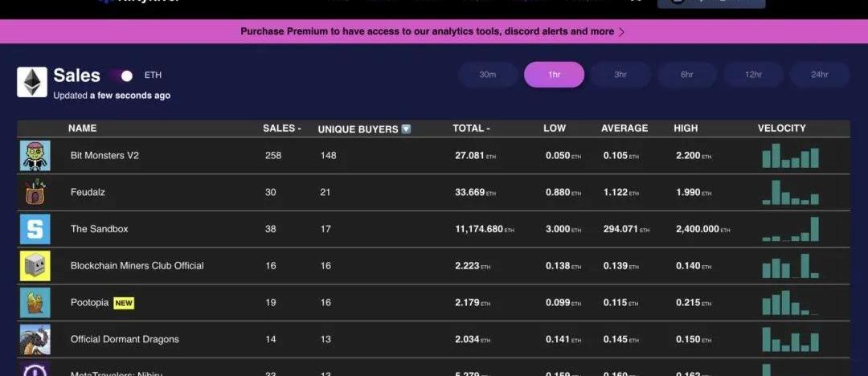The height and width of the screenshot is (376, 868).
Task: Choose the 12hr time filter
Action: [x=753, y=75]
